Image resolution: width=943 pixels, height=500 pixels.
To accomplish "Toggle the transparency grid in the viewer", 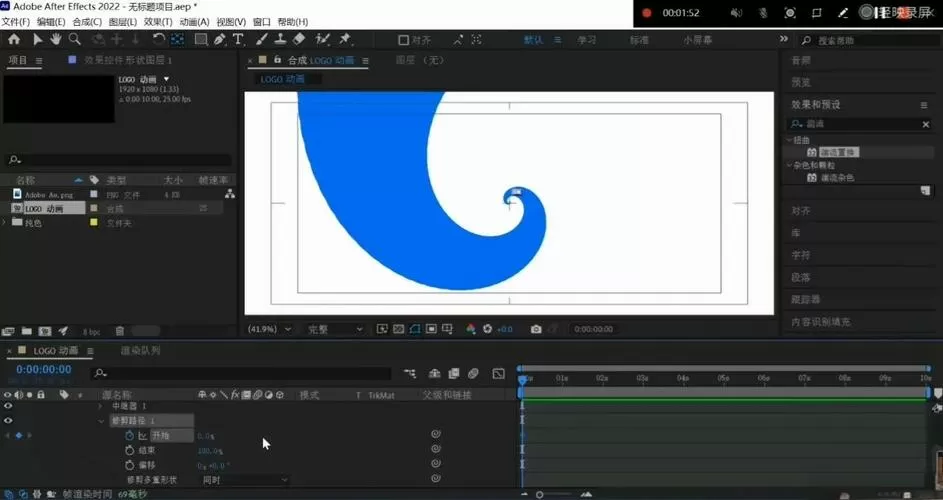I will [x=398, y=329].
